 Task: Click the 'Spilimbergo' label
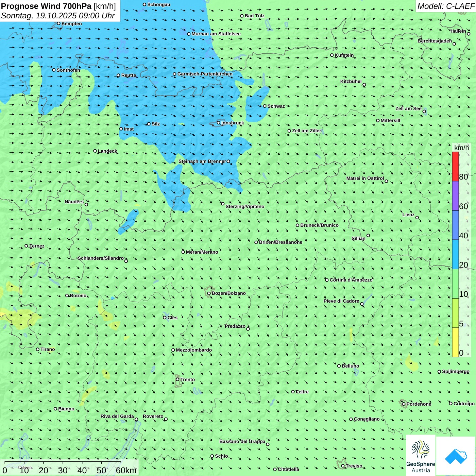click(456, 371)
